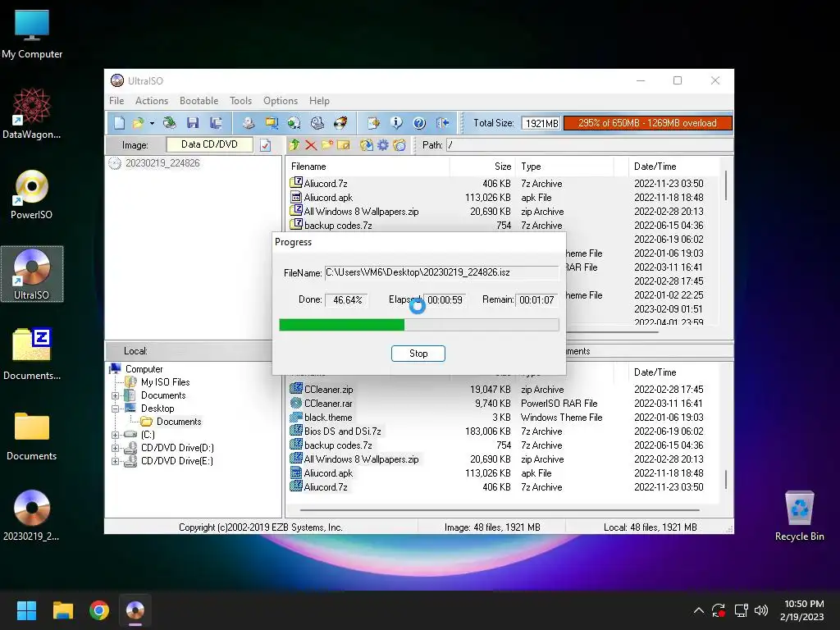
Task: Select the Computer node in Local tree
Action: tap(144, 369)
